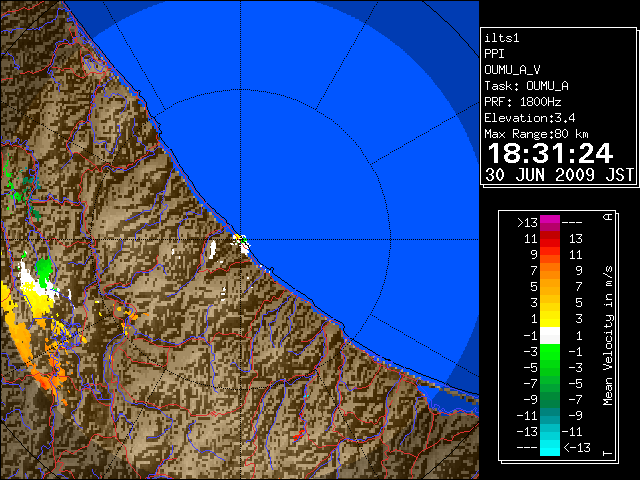Click the "30 JUN 2009 JST" date
This screenshot has width=640, height=480.
(x=560, y=175)
